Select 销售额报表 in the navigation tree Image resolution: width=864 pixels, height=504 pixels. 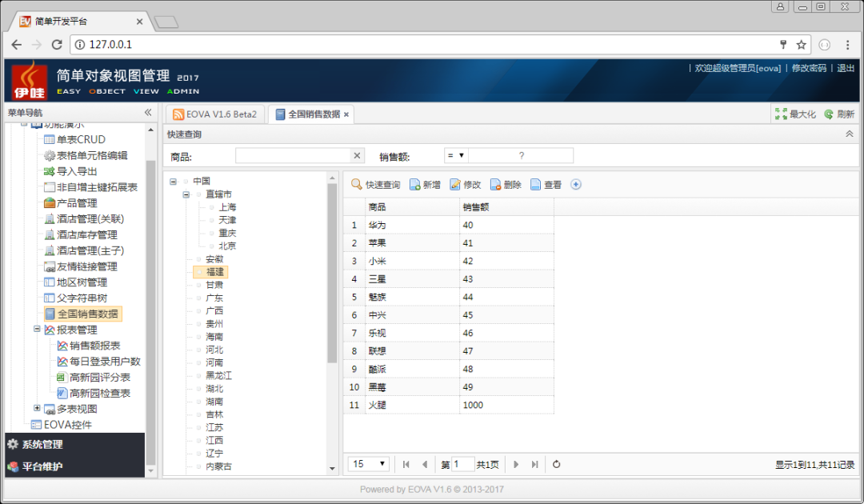[x=94, y=346]
